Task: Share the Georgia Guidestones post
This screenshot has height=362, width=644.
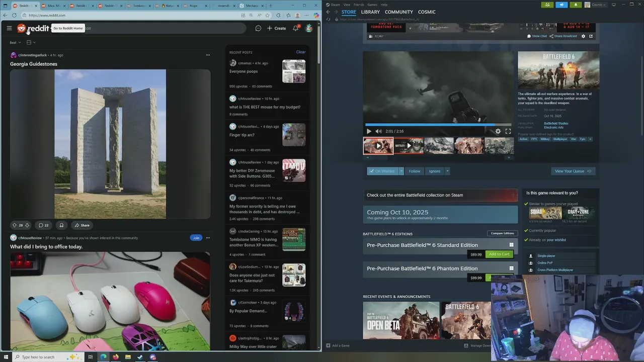Action: click(x=82, y=225)
